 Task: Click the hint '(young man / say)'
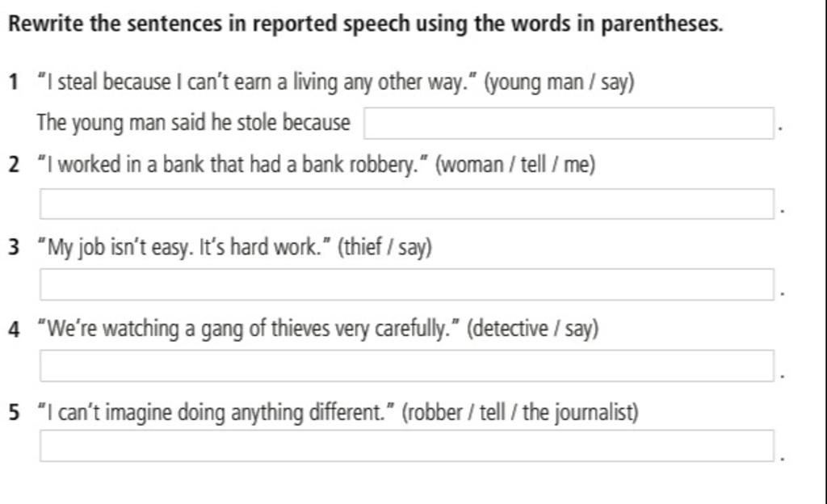559,82
